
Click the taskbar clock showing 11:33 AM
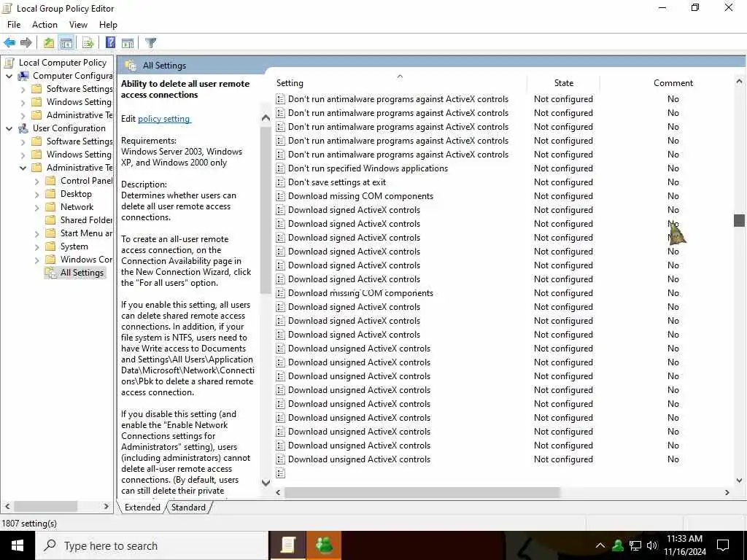684,545
